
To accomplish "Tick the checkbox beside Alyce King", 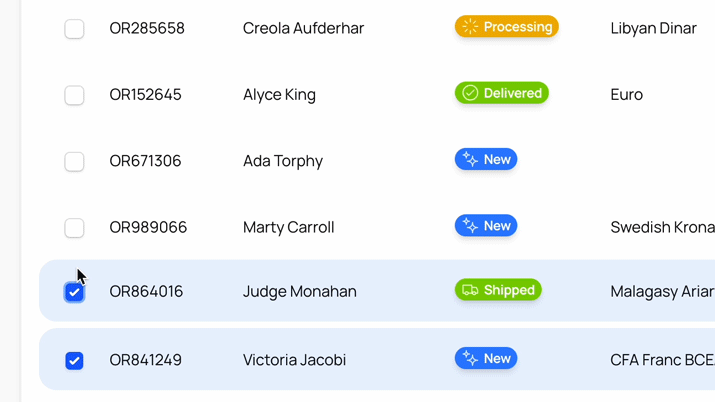I will (74, 95).
